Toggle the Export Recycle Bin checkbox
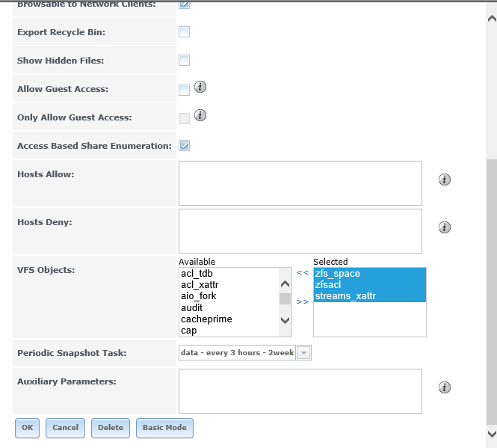497x448 pixels. tap(184, 32)
